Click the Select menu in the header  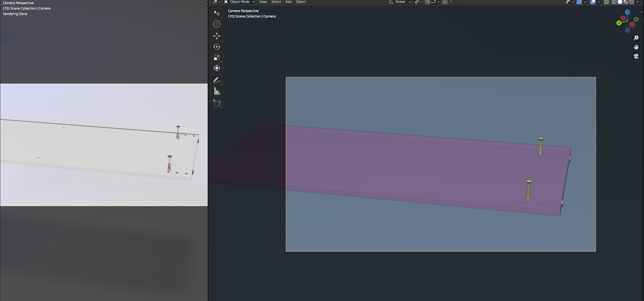[276, 2]
